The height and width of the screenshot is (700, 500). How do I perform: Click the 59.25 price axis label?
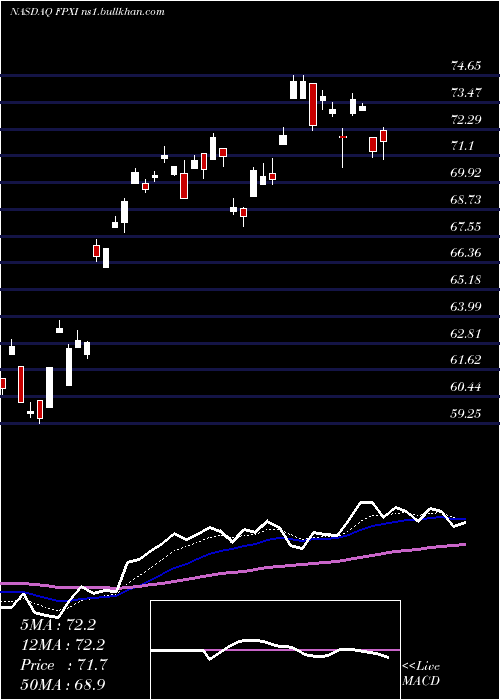[466, 413]
